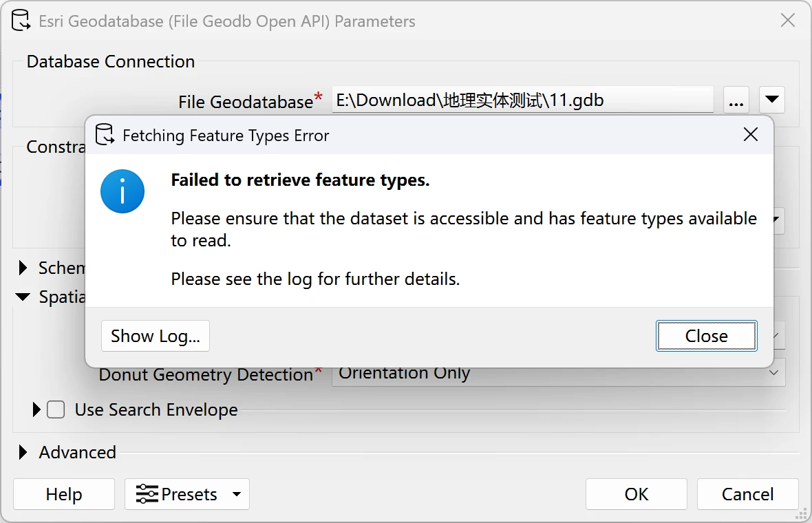Expand the Use Search Envelope section

tap(36, 409)
